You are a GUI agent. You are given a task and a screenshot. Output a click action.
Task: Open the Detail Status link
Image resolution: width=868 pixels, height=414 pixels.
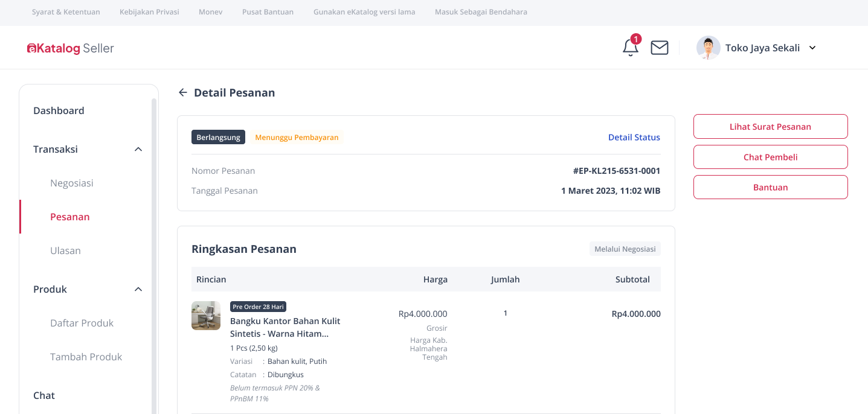click(x=634, y=137)
